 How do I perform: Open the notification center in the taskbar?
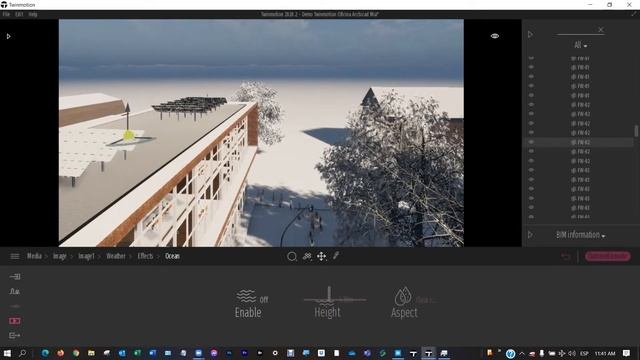pyautogui.click(x=627, y=353)
